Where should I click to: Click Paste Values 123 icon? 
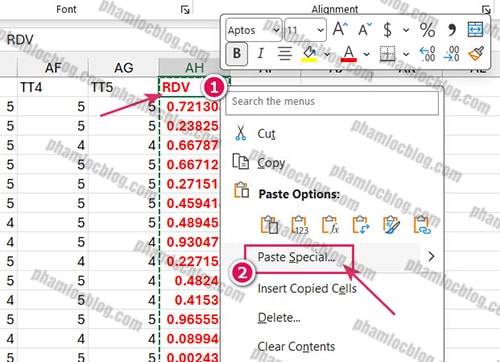point(300,225)
